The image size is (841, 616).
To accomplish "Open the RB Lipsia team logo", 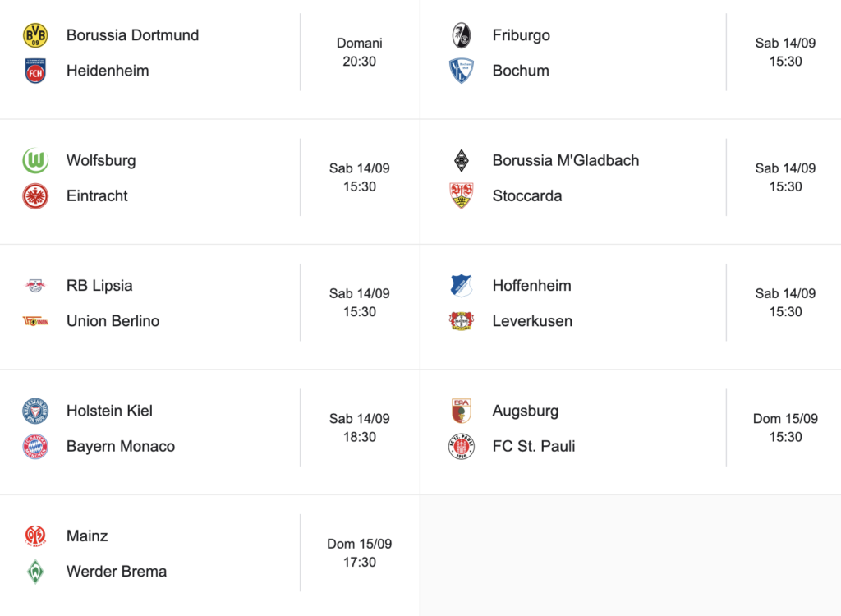I will [35, 286].
